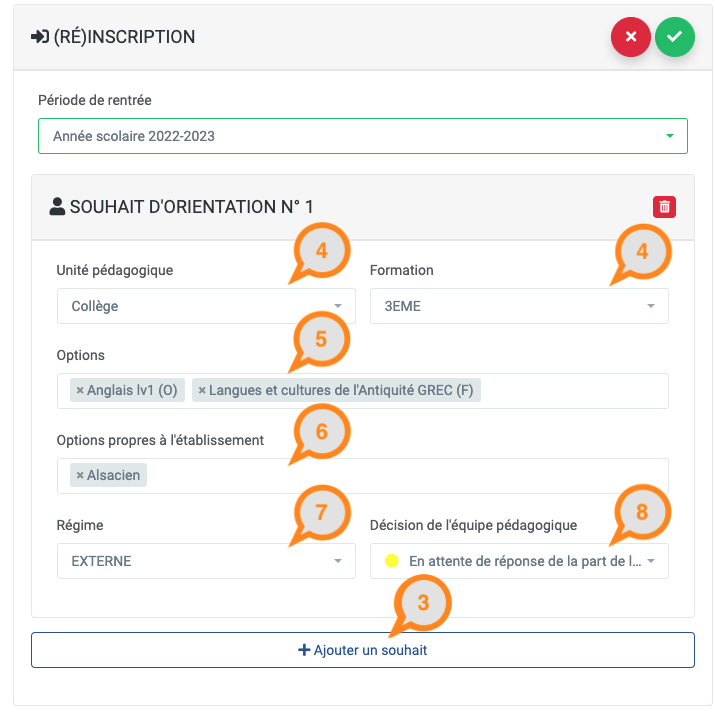Open the Formation 3EME dropdown

coord(519,306)
